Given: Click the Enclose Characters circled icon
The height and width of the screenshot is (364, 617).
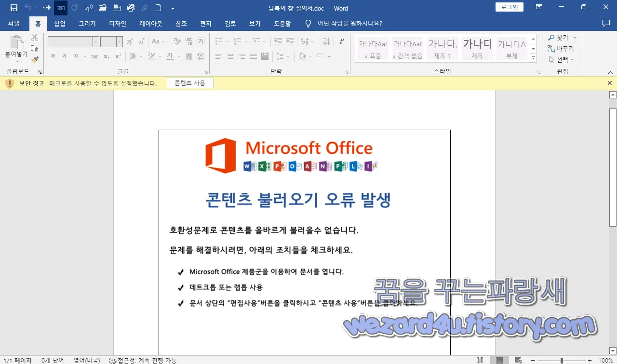Looking at the screenshot, I should tap(201, 56).
